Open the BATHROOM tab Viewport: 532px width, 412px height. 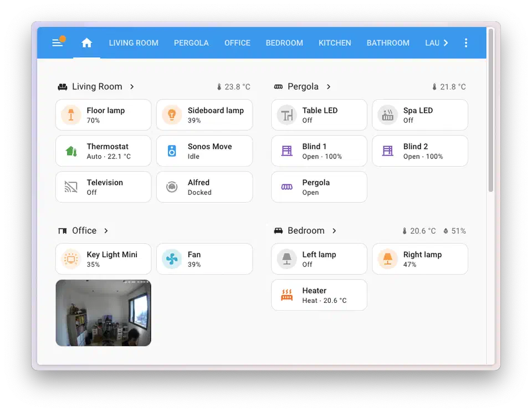[x=388, y=43]
